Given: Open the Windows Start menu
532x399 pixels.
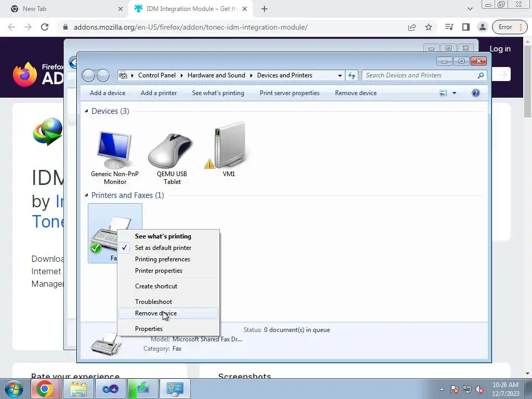Looking at the screenshot, I should (14, 389).
